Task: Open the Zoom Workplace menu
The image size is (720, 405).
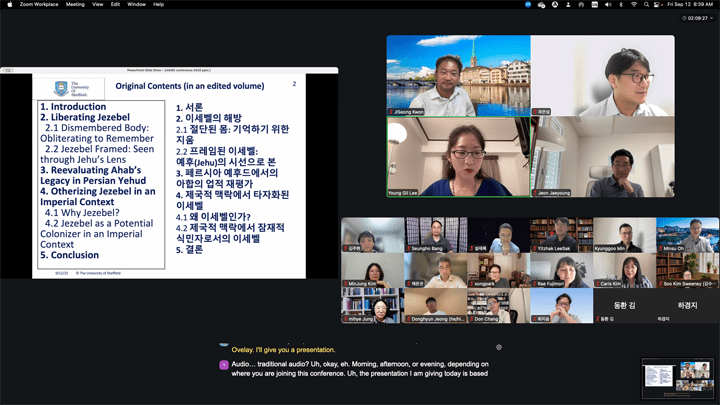Action: pos(37,4)
